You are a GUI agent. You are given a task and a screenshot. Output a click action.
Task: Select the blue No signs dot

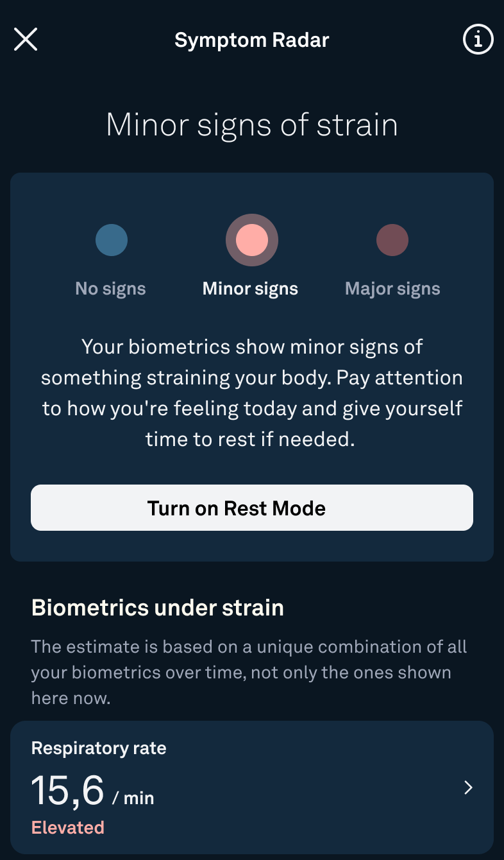112,241
